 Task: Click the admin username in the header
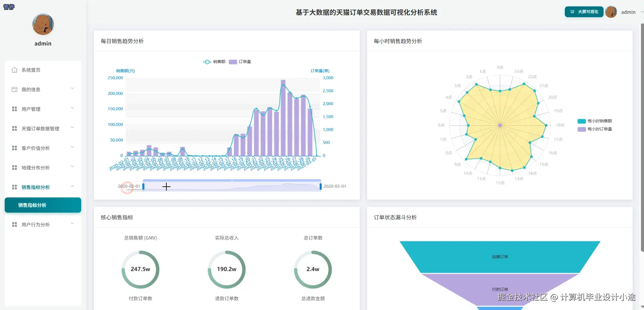628,12
